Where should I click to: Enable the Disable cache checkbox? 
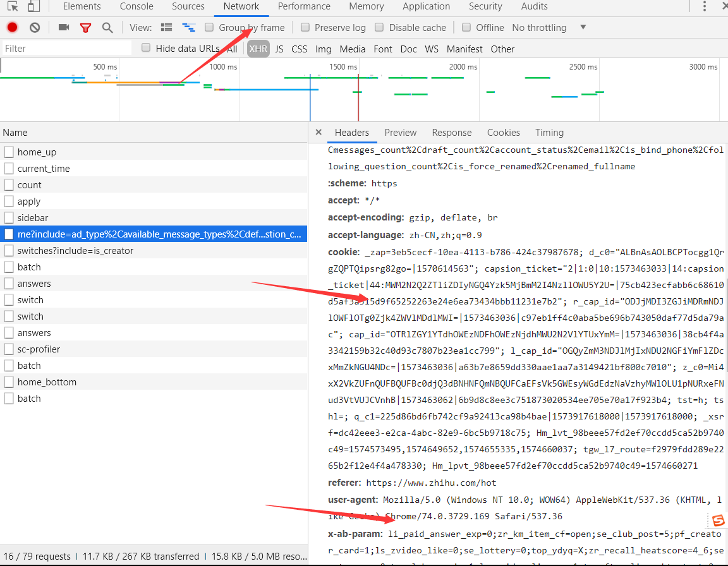coord(379,27)
